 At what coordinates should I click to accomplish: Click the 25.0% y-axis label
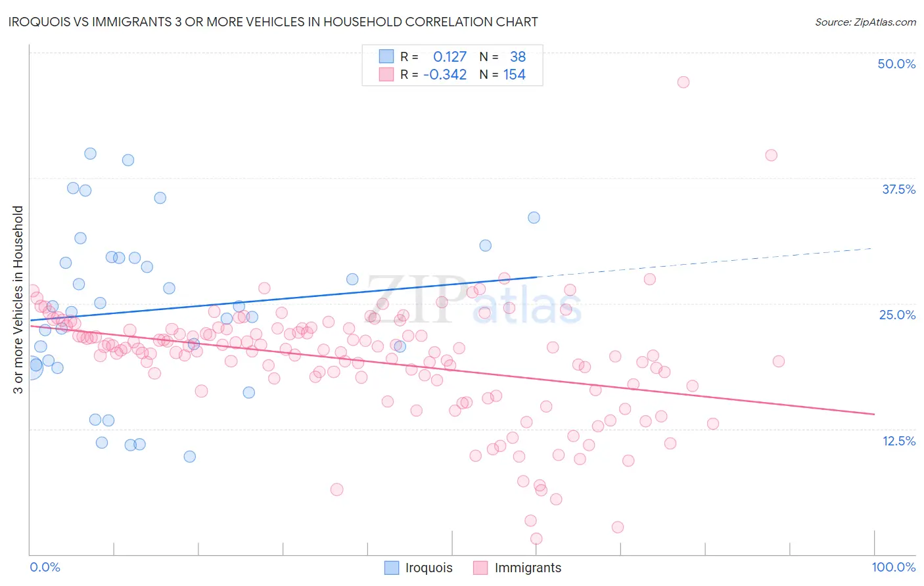897,315
